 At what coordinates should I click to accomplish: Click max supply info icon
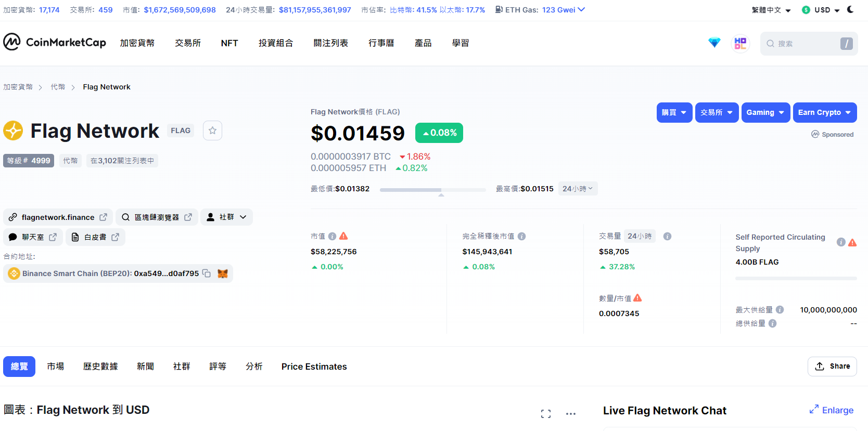[x=780, y=310]
